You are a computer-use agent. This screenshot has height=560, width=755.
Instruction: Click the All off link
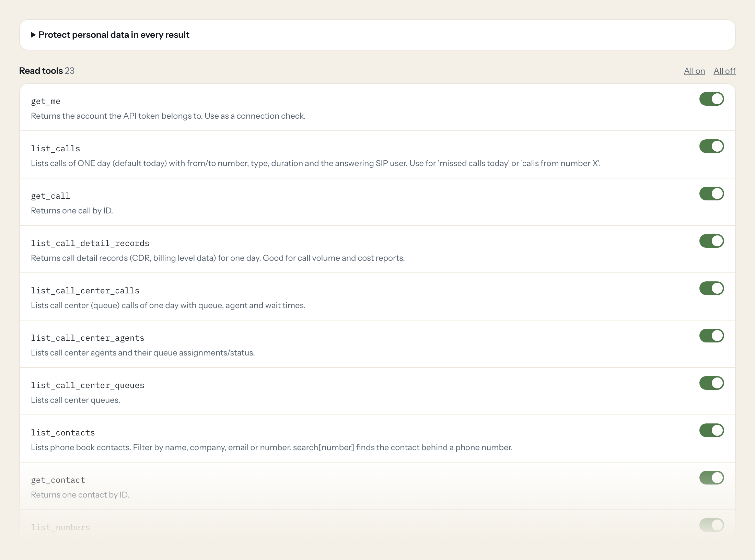(x=724, y=71)
